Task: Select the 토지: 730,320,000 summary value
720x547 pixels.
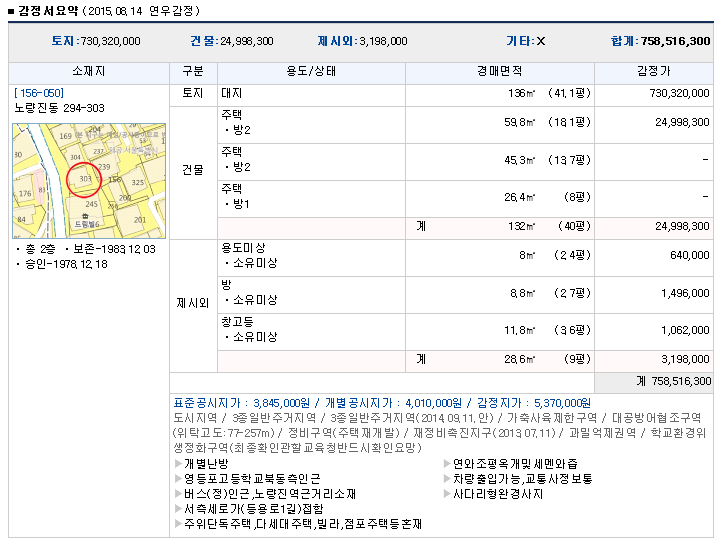Action: click(96, 41)
